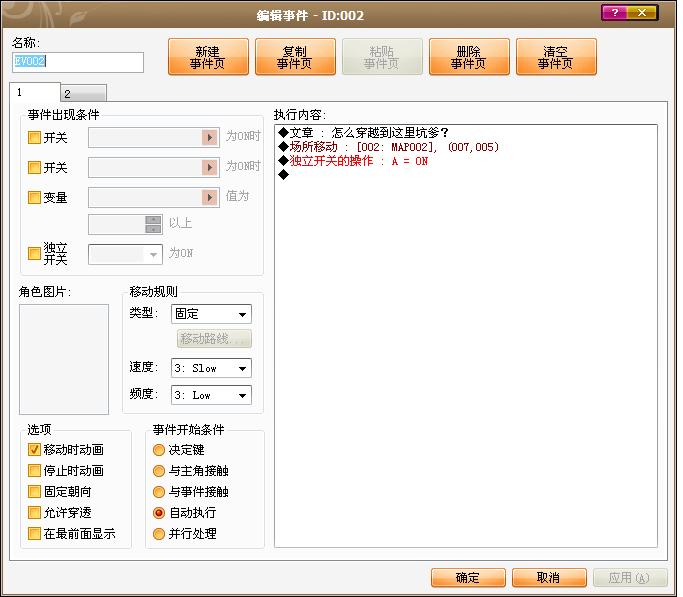683x597 pixels.
Task: Enable the second 开关 condition checkbox
Action: pos(34,167)
